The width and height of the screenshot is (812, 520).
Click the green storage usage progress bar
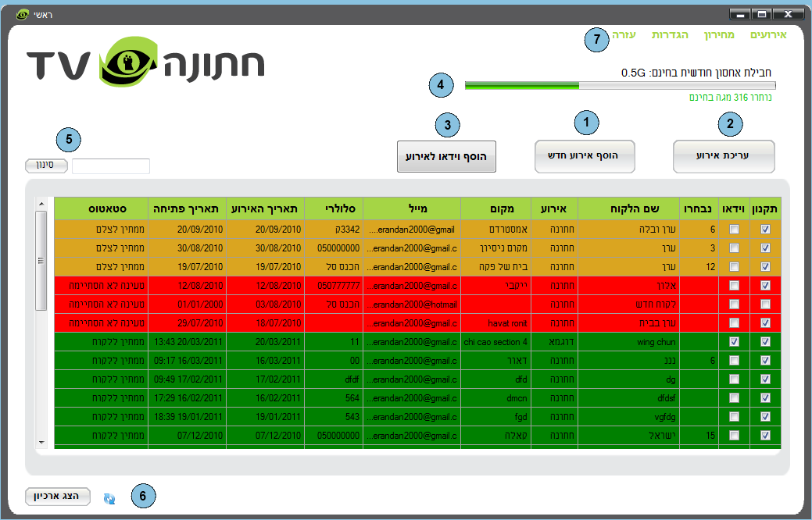pos(620,85)
